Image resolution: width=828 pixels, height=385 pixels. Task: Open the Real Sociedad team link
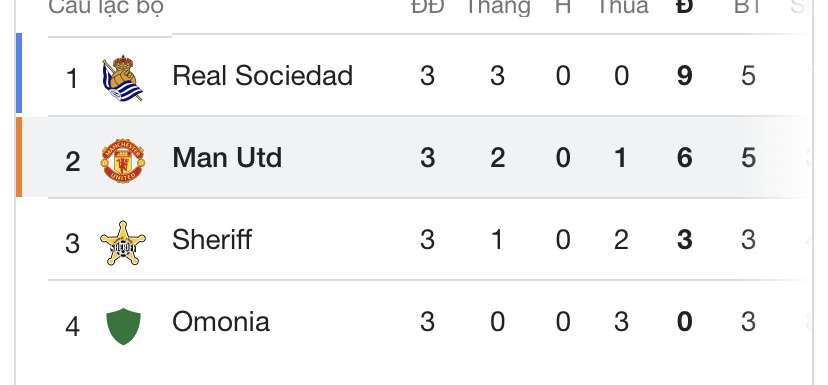(262, 76)
